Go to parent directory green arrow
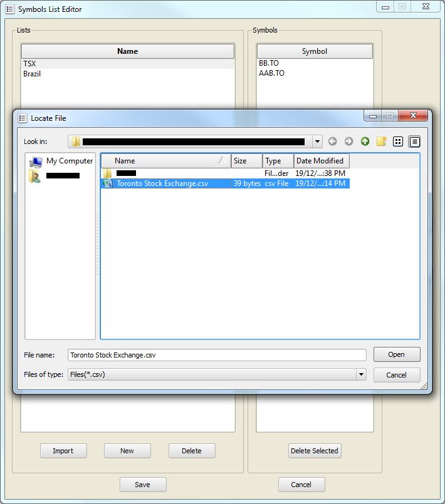Screen dimensions: 445x504 click(x=365, y=141)
